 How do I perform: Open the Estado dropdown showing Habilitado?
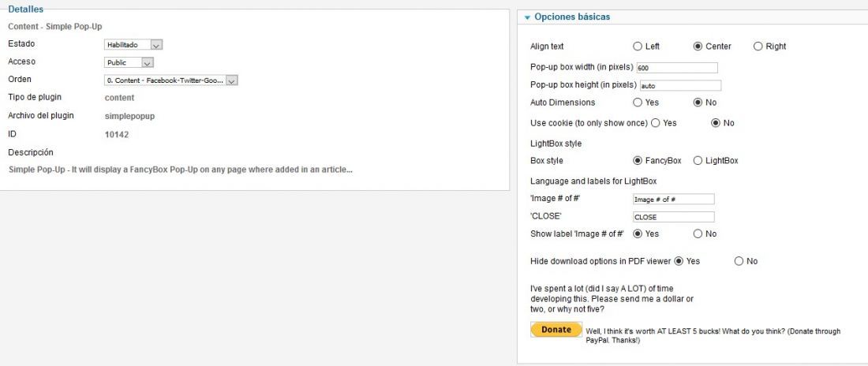133,45
